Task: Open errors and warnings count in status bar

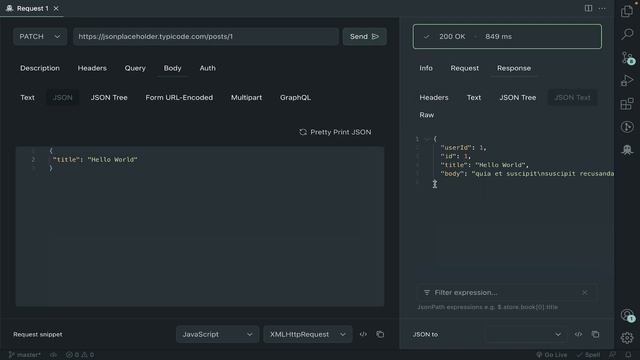Action: tap(80, 355)
